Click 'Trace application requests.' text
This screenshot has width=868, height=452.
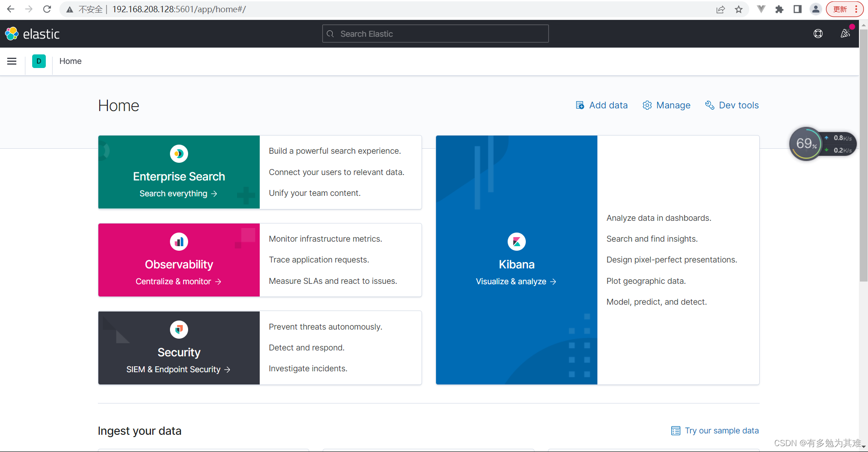319,260
